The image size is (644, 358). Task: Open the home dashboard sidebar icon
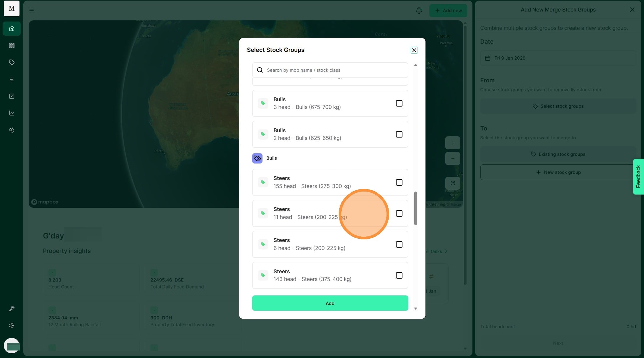coord(12,29)
